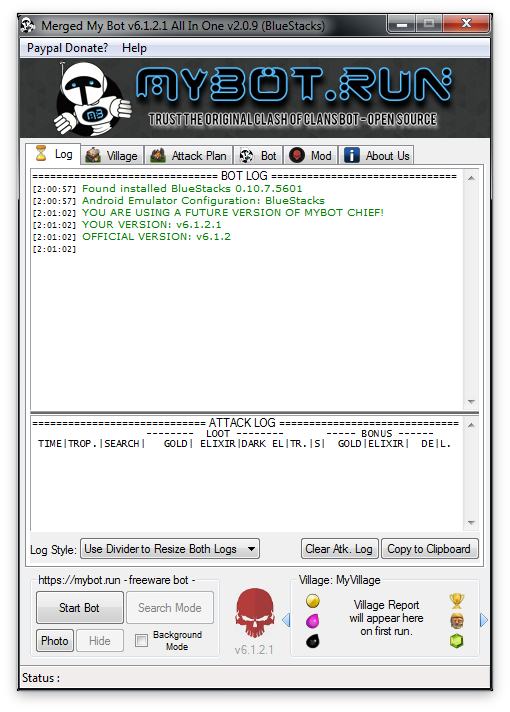This screenshot has width=510, height=712.
Task: Click the "Village: MyVillage" group label
Action: click(x=339, y=580)
